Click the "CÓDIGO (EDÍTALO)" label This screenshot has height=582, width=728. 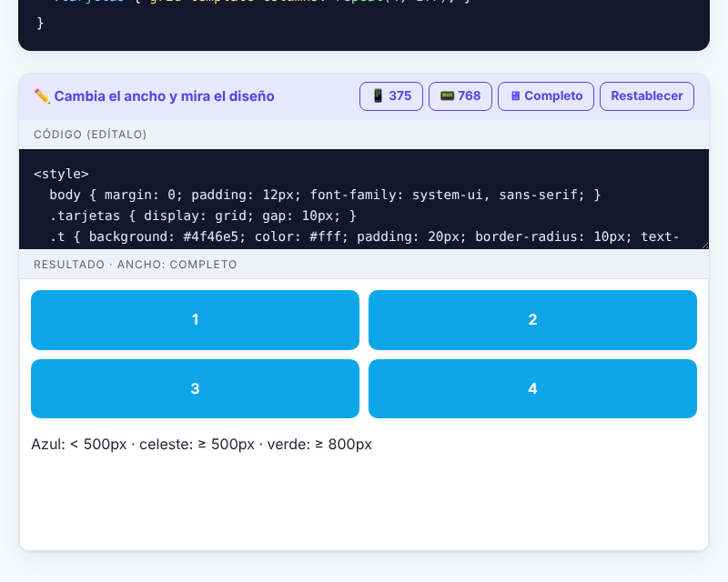[x=90, y=135]
